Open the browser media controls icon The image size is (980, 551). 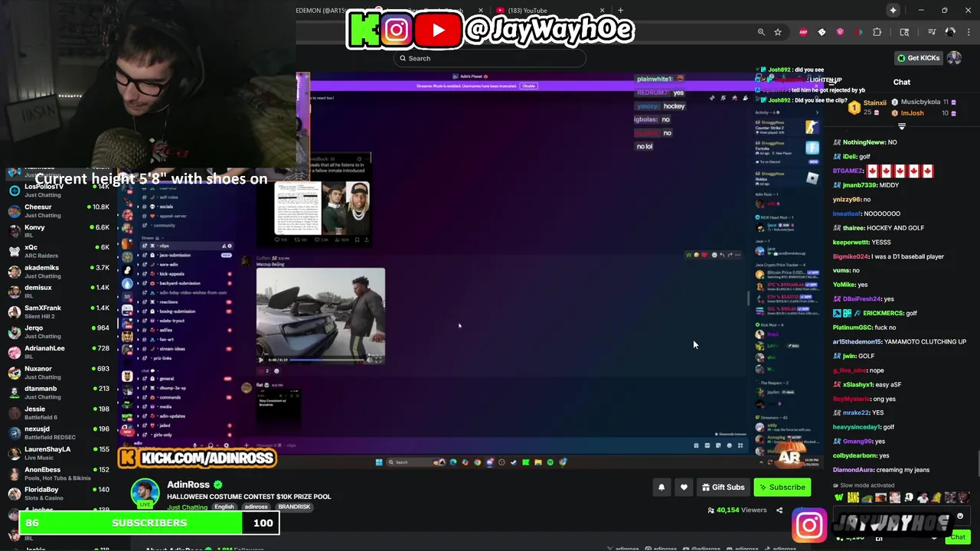(932, 32)
